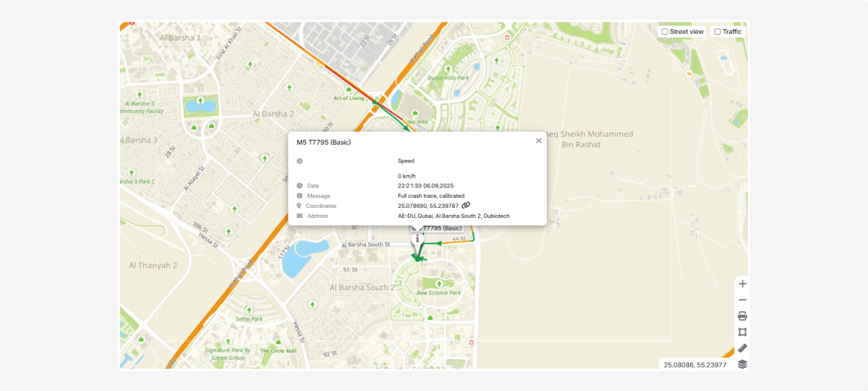This screenshot has width=868, height=391.
Task: Activate the area selection tool
Action: pyautogui.click(x=742, y=332)
